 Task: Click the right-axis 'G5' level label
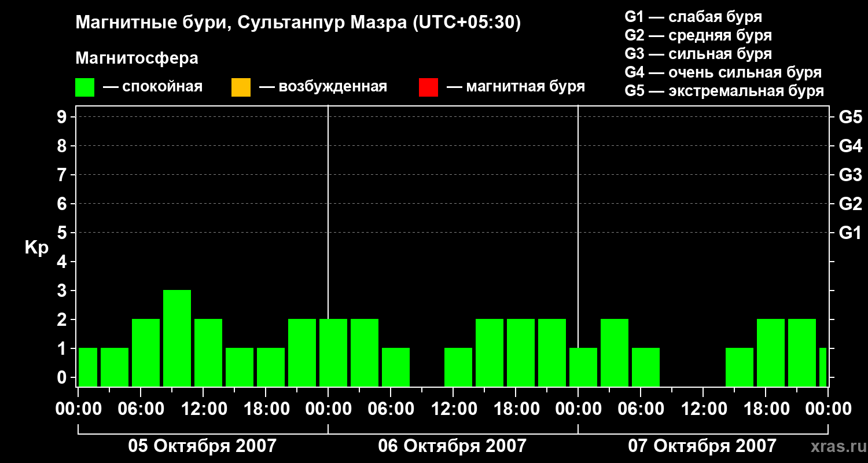click(x=851, y=117)
